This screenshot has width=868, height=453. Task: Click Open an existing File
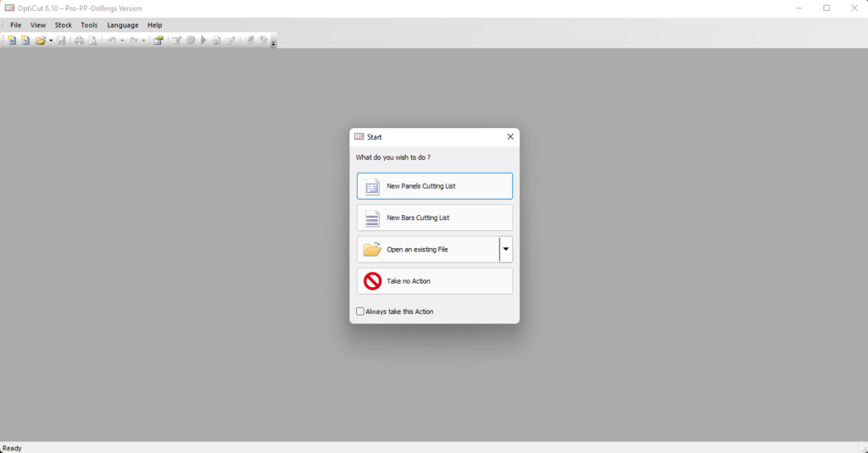[x=428, y=250]
